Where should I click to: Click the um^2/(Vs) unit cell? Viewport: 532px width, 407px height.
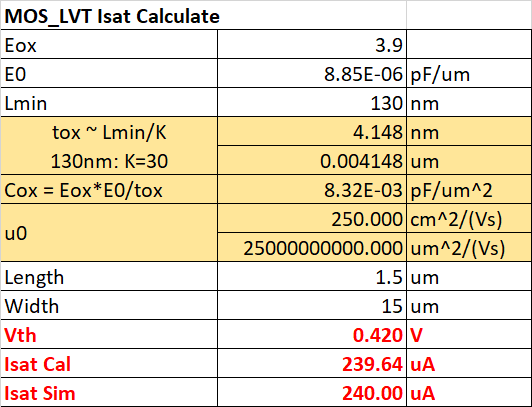coord(469,247)
